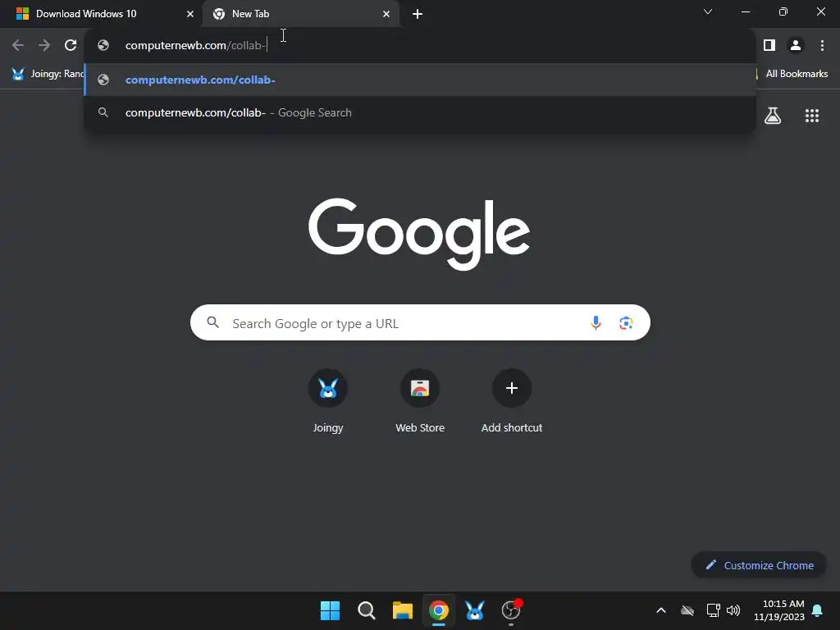Open the Chrome side panel

tap(769, 45)
